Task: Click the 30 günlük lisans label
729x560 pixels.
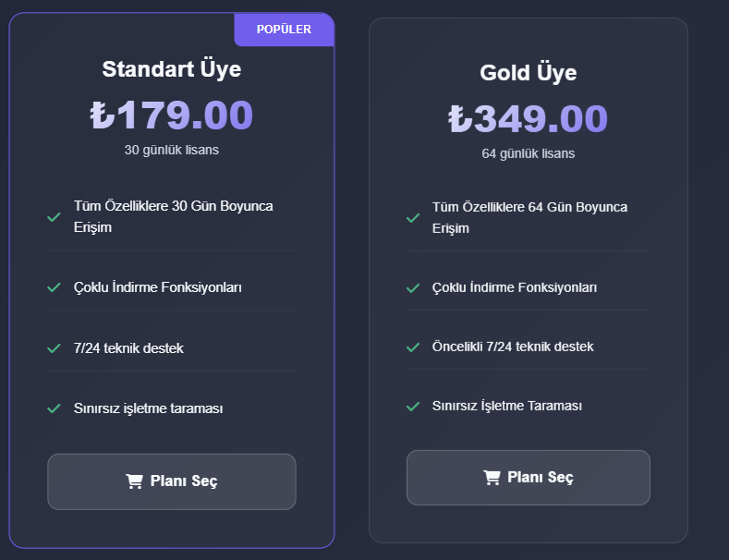Action: point(172,151)
